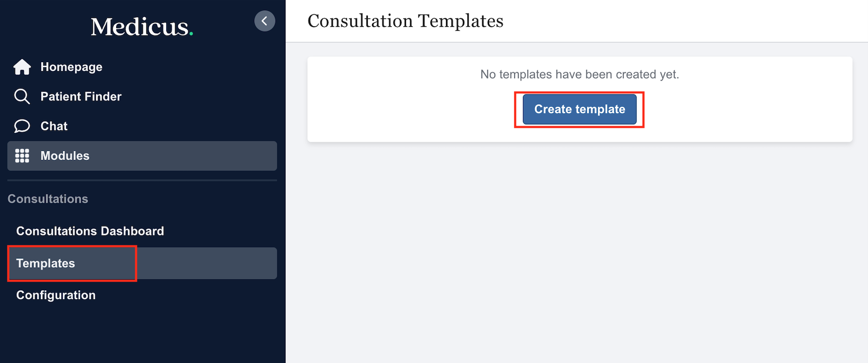Image resolution: width=868 pixels, height=363 pixels.
Task: Click the Medicus logo
Action: click(x=139, y=26)
